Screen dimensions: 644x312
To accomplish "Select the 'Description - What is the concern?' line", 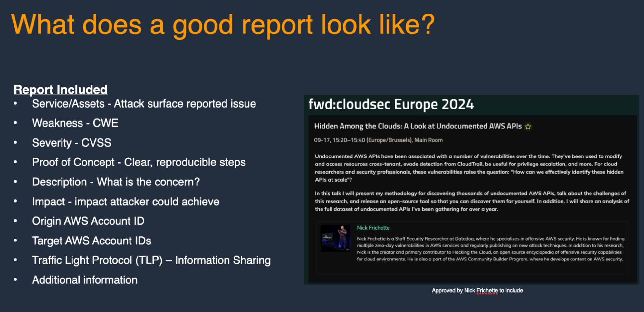I will tap(116, 182).
